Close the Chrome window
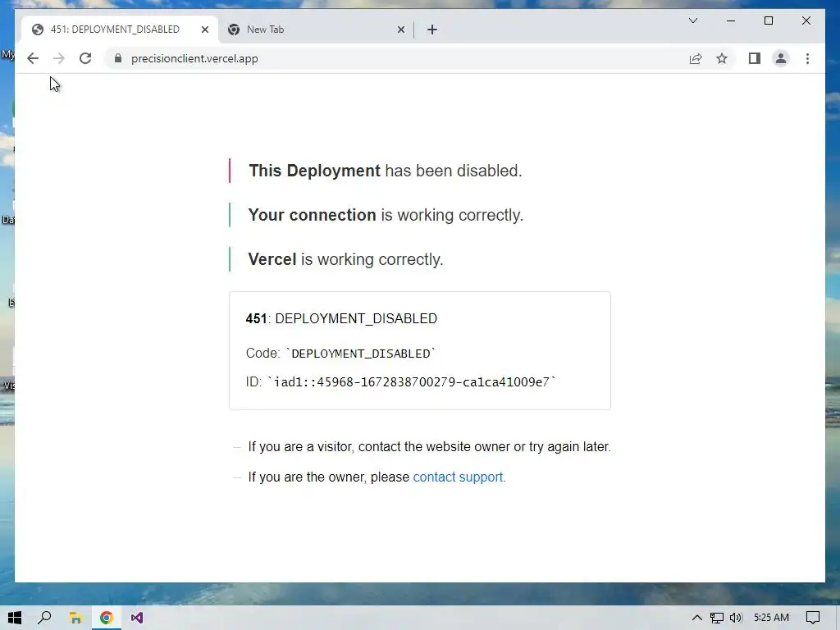The width and height of the screenshot is (840, 630). pyautogui.click(x=806, y=21)
